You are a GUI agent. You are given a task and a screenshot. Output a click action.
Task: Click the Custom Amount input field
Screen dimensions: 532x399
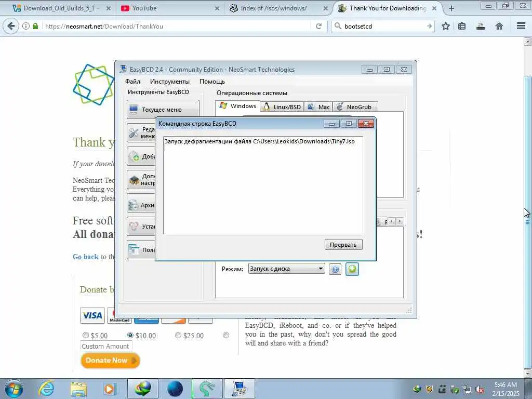[106, 346]
